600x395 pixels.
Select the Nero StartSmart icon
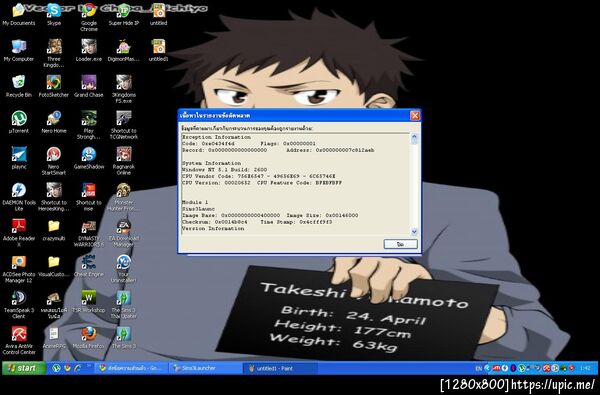[x=54, y=162]
